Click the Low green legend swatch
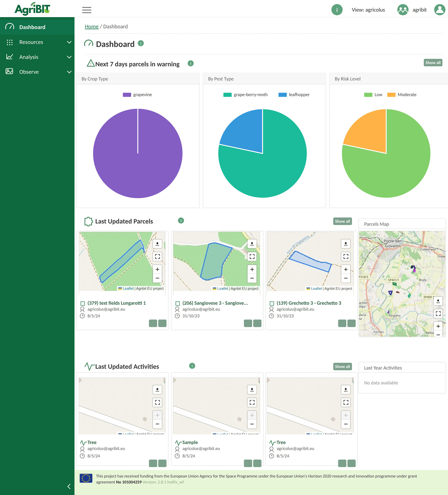The height and width of the screenshot is (495, 448). [x=368, y=95]
